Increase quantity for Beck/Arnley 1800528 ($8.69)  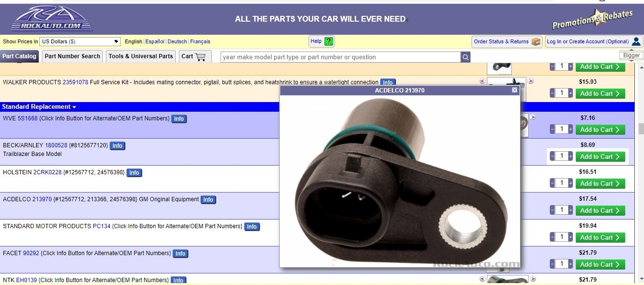570,156
